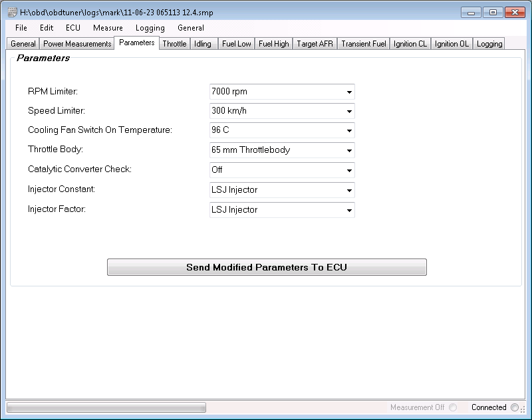Open the ECU menu
Viewport: 532px width, 420px height.
73,28
